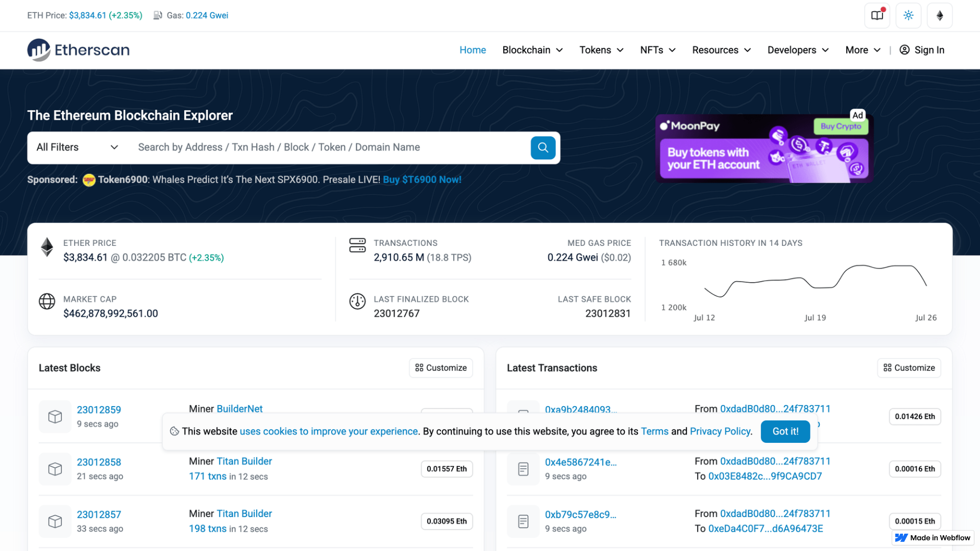This screenshot has width=980, height=551.
Task: Click the cookie icon in the consent banner
Action: pos(174,432)
